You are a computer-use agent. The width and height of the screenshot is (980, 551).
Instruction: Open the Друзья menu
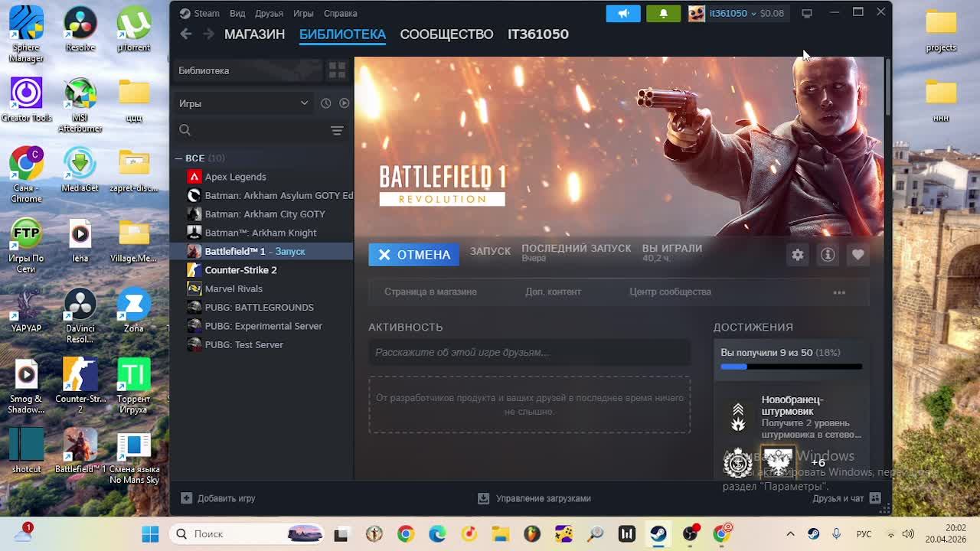[269, 13]
